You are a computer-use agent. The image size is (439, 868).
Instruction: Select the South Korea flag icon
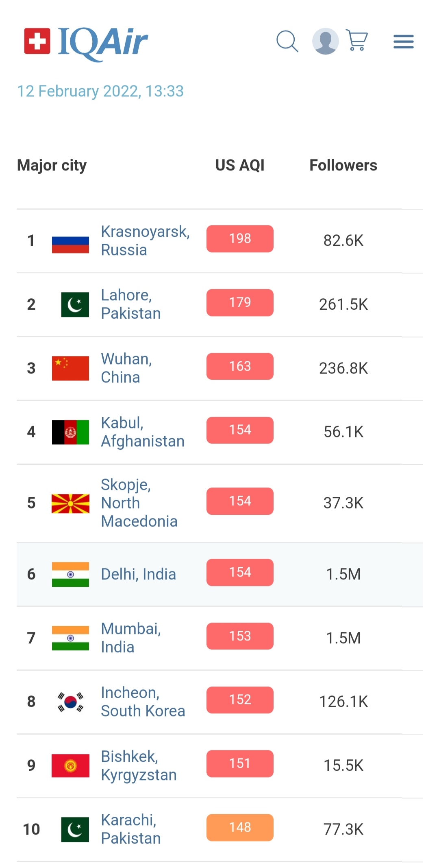point(70,702)
